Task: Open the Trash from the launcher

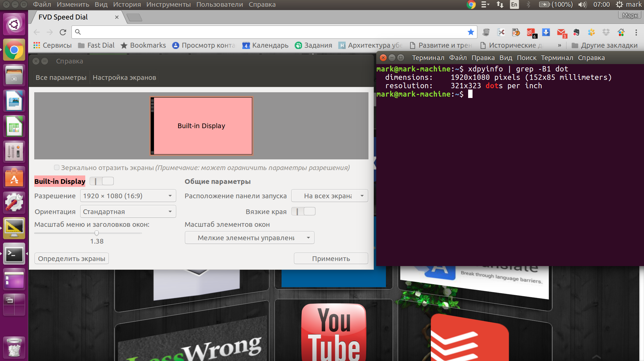Action: click(14, 348)
